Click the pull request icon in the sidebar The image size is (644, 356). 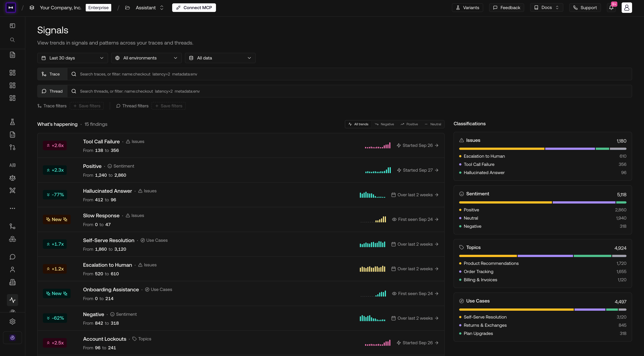click(12, 147)
